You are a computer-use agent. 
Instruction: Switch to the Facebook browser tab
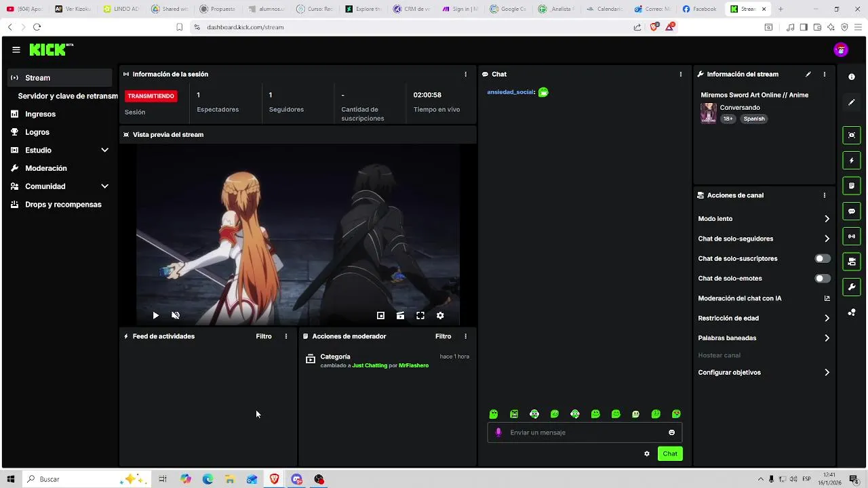coord(700,9)
